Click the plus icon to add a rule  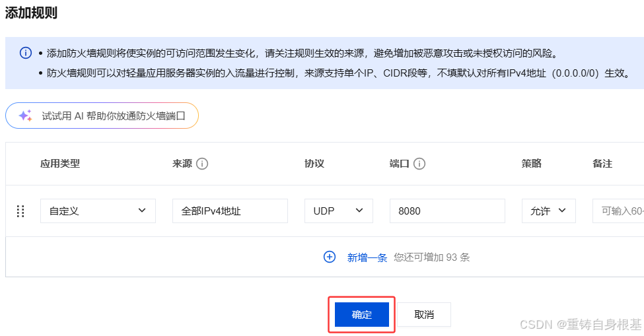click(x=330, y=257)
